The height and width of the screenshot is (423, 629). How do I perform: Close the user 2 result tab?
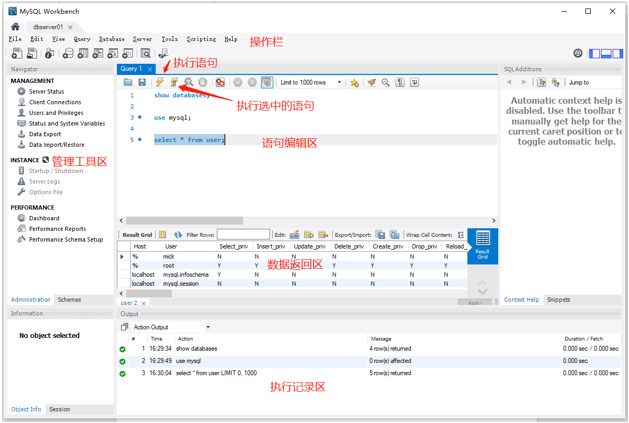point(144,303)
